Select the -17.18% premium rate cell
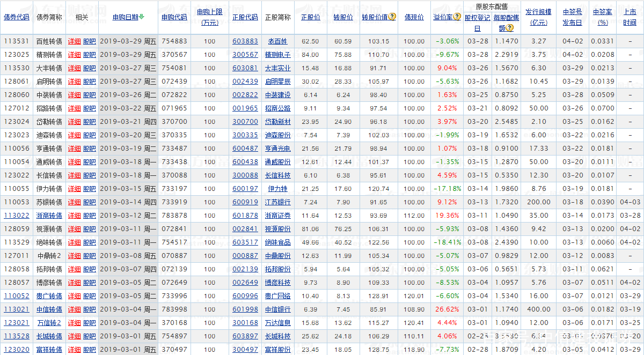The width and height of the screenshot is (644, 355). click(x=447, y=189)
